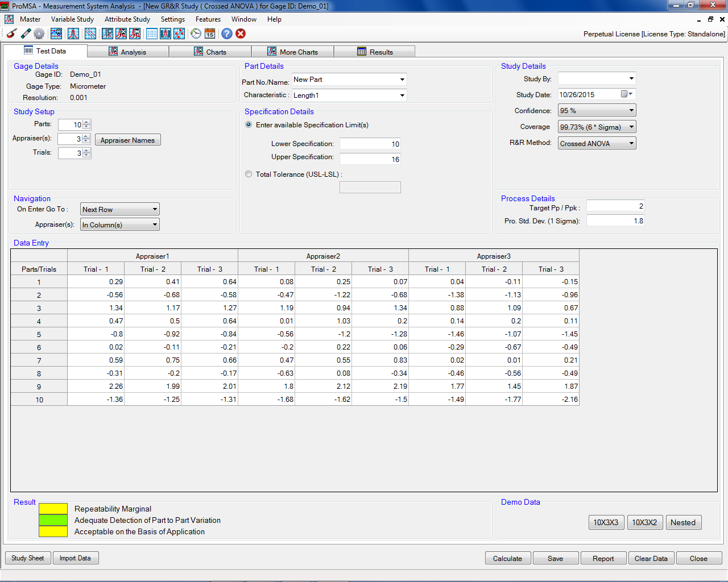Switch to the Analysis tab
The height and width of the screenshot is (582, 728).
tap(128, 52)
